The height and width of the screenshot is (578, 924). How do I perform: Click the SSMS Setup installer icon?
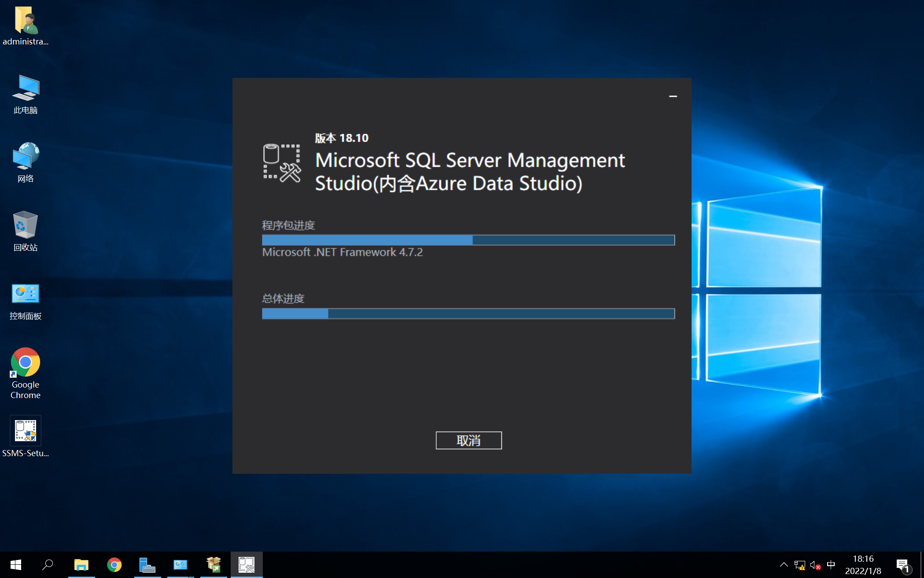[25, 431]
